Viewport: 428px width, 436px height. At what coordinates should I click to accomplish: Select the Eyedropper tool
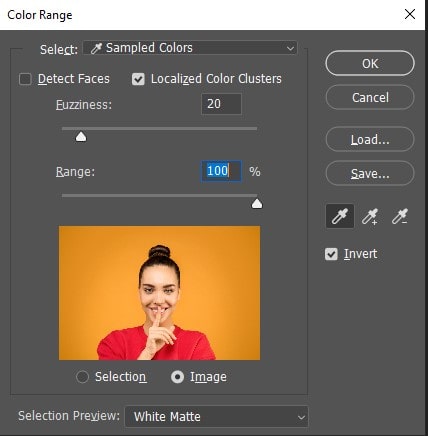coord(340,216)
